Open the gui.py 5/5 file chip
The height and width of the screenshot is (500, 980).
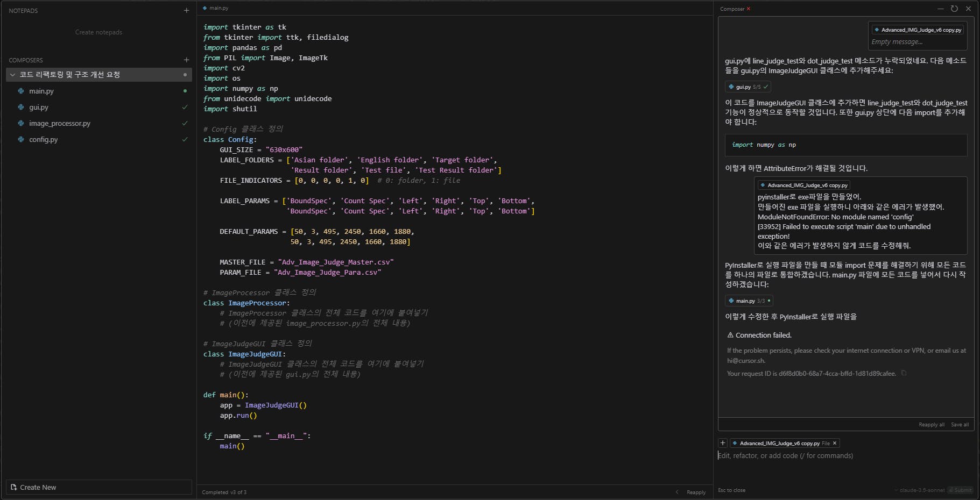(748, 87)
